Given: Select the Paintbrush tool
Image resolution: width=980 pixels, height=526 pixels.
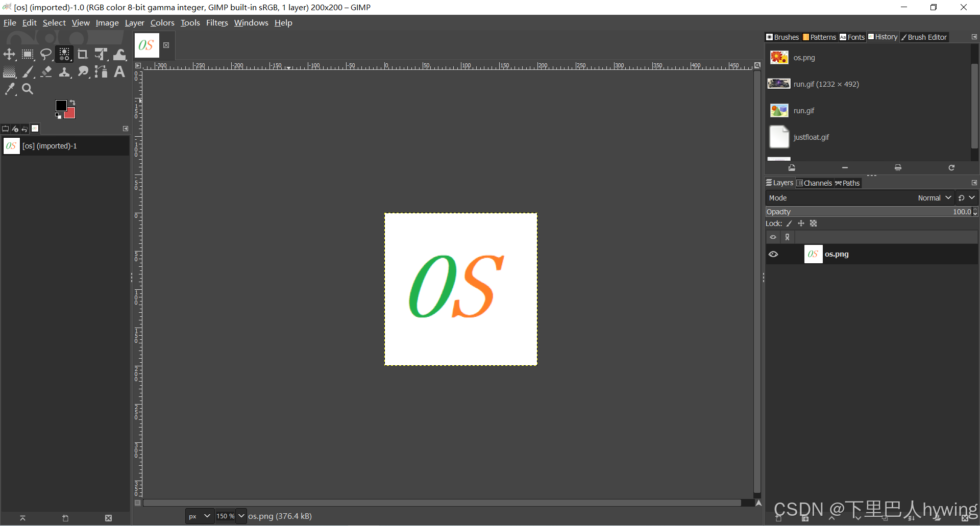Looking at the screenshot, I should (28, 72).
